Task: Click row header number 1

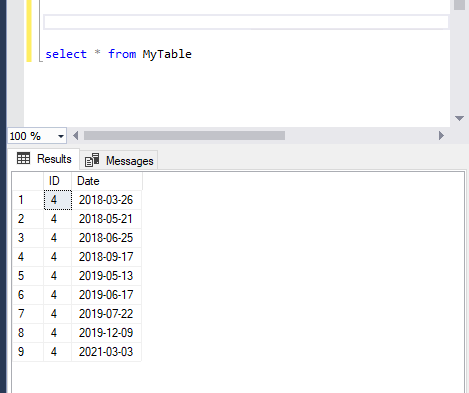Action: pyautogui.click(x=28, y=200)
